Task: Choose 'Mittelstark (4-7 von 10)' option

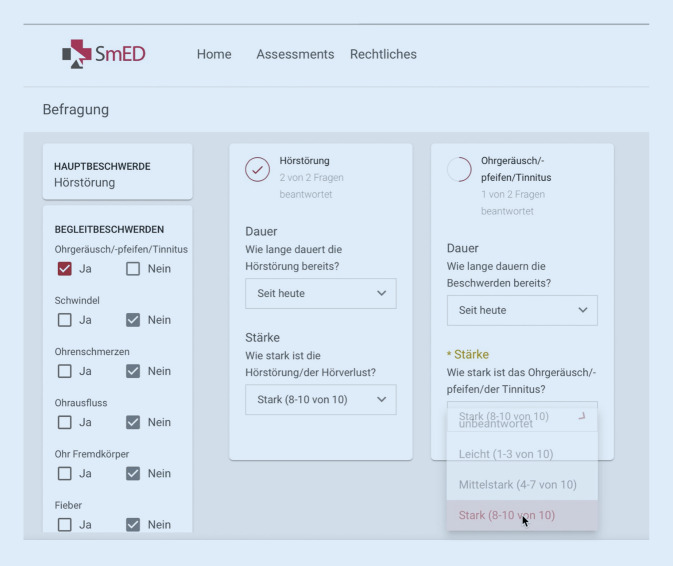Action: pyautogui.click(x=522, y=484)
